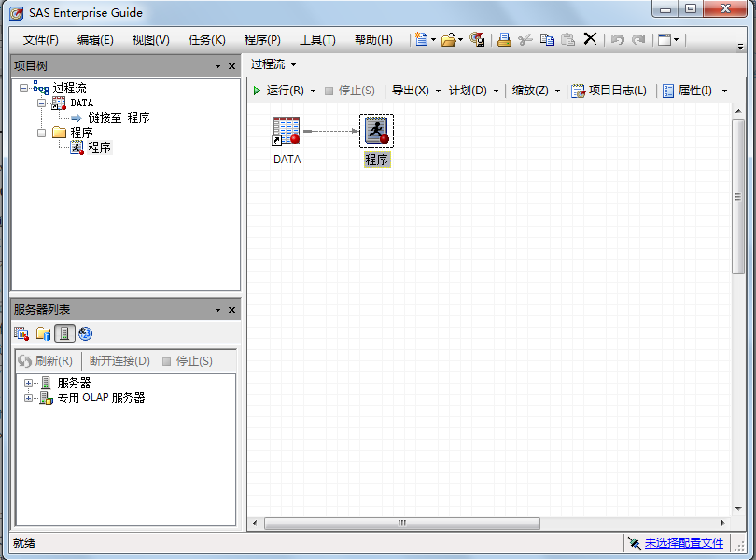Open the 程序(P) menu
The height and width of the screenshot is (560, 756).
pyautogui.click(x=262, y=40)
